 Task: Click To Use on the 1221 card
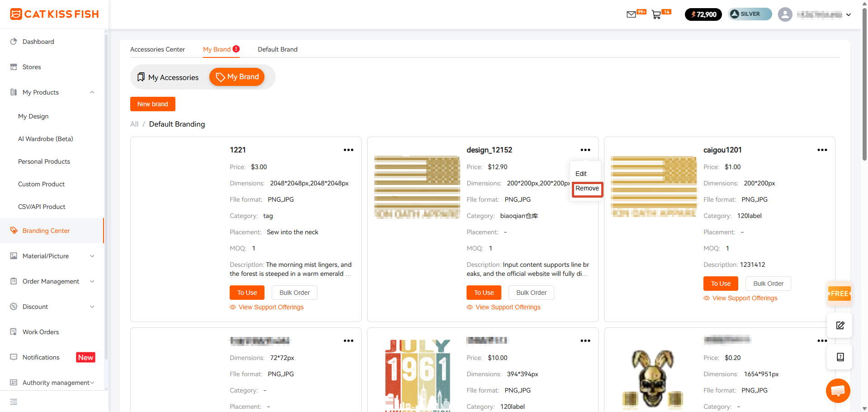(247, 293)
